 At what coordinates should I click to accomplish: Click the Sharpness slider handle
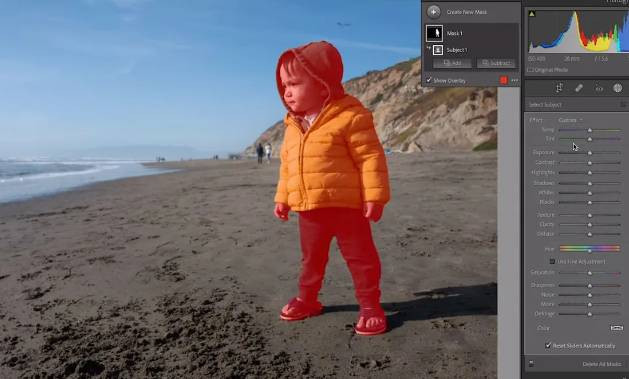pyautogui.click(x=590, y=286)
